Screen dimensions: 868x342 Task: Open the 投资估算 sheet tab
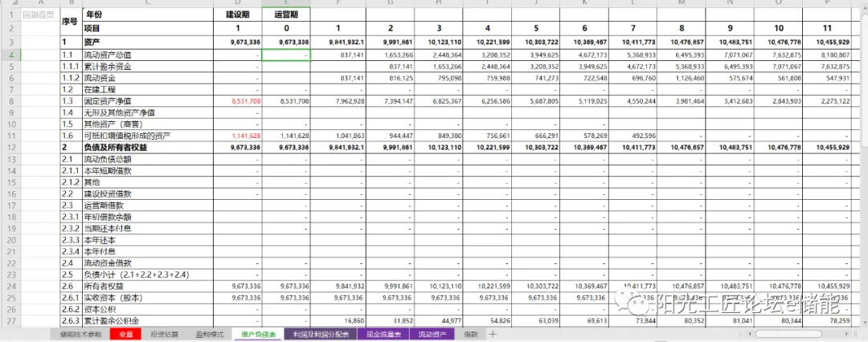coord(165,334)
